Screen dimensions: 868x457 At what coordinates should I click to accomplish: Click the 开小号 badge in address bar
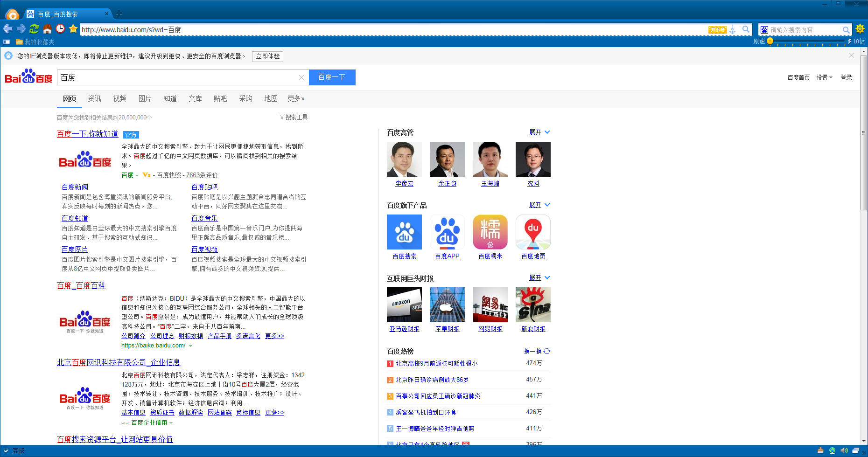click(x=717, y=30)
